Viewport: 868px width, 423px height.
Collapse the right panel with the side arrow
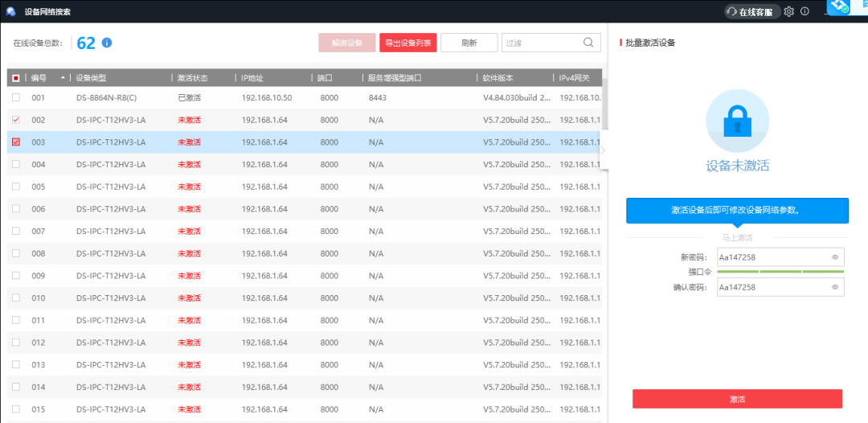(x=602, y=150)
